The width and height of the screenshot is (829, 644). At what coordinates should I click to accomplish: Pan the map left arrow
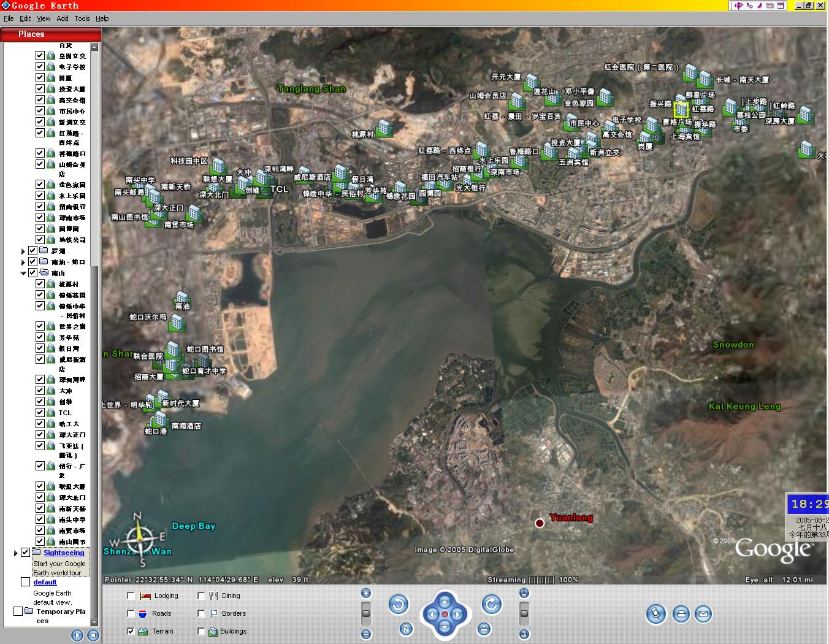[x=432, y=614]
